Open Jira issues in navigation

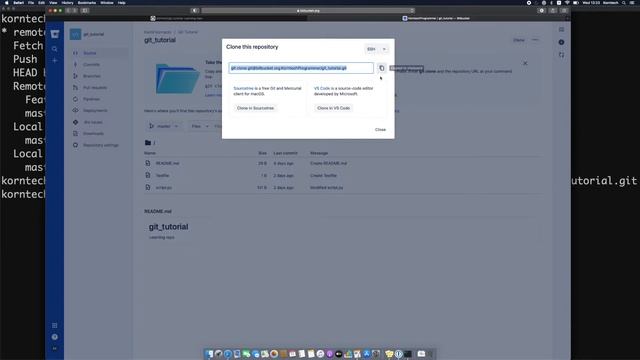(x=100, y=122)
